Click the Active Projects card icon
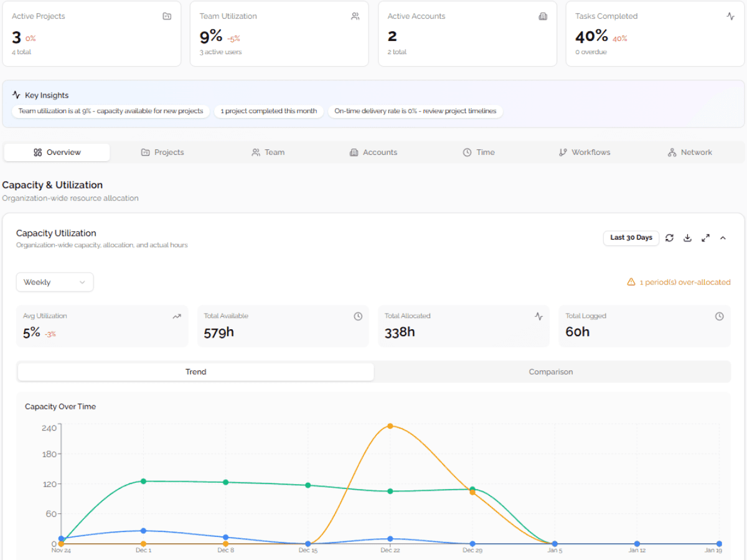This screenshot has width=747, height=560. click(167, 16)
